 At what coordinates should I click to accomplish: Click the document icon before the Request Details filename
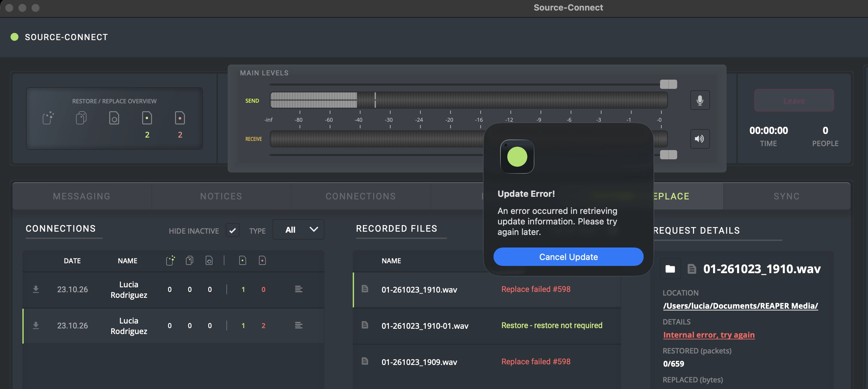coord(692,269)
